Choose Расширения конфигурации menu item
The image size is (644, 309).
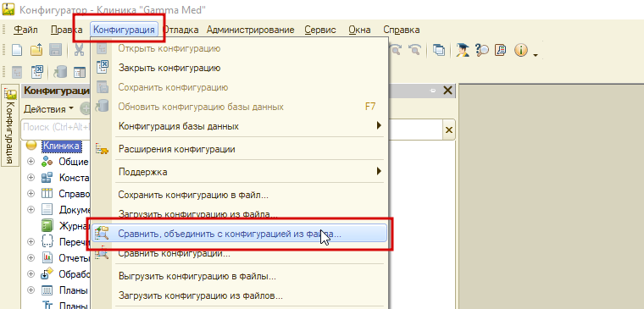pos(239,149)
